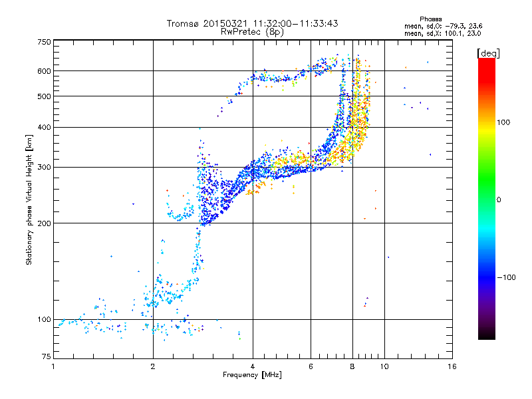Click the x-axis tick label '1'

click(53, 366)
